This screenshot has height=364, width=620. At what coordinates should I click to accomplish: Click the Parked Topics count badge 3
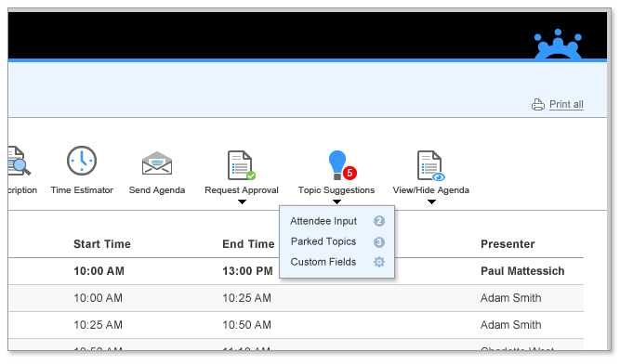(379, 242)
